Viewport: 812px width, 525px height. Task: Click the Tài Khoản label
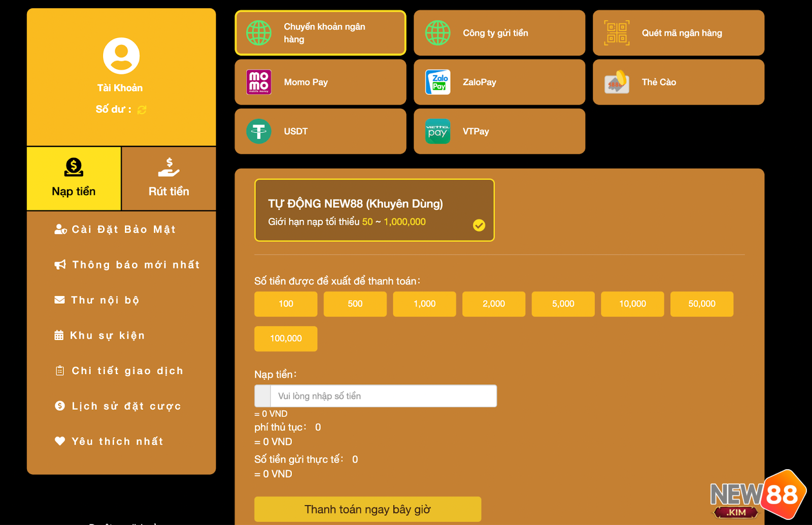click(120, 88)
